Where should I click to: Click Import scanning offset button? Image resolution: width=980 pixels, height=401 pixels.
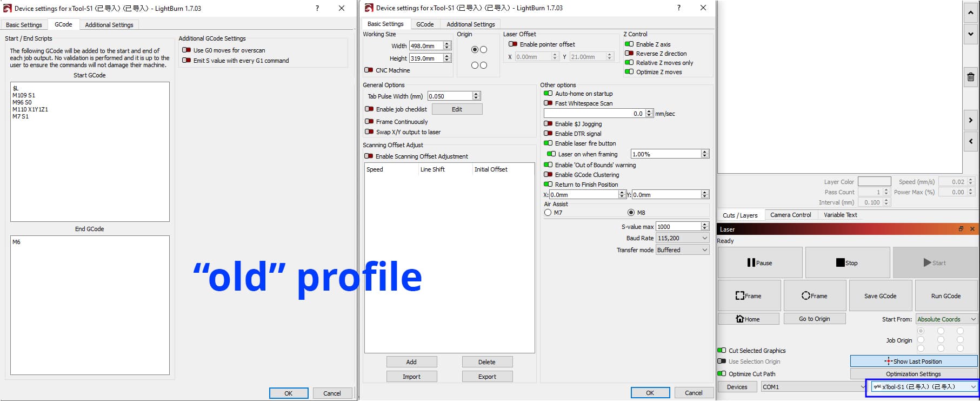[x=411, y=377]
